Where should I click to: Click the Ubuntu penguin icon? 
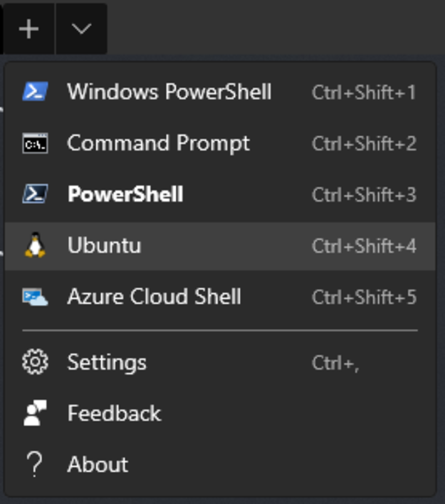click(x=35, y=245)
